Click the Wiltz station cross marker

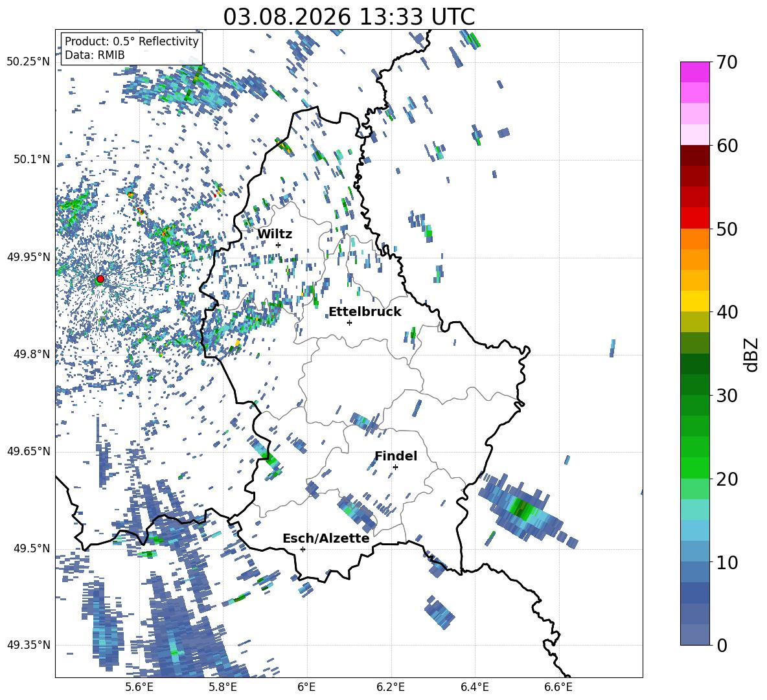[x=279, y=245]
